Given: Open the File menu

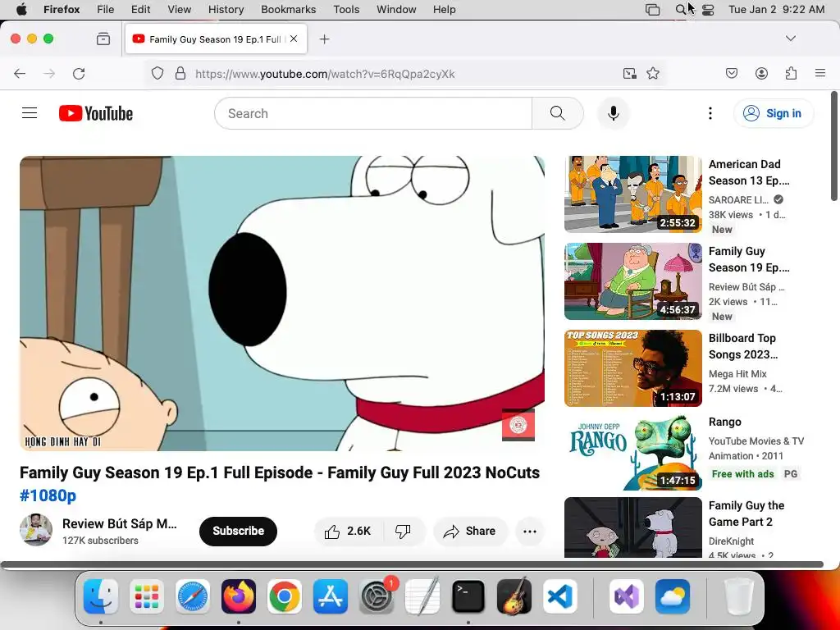Looking at the screenshot, I should tap(106, 10).
